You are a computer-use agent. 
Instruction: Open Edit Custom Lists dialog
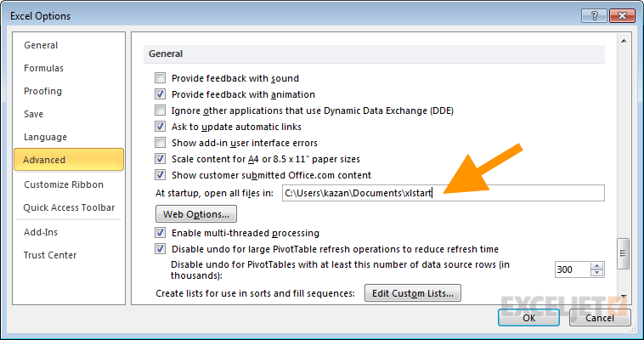click(413, 293)
